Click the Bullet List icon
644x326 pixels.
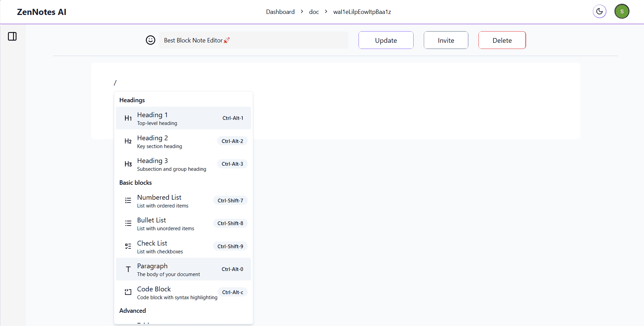pyautogui.click(x=128, y=223)
